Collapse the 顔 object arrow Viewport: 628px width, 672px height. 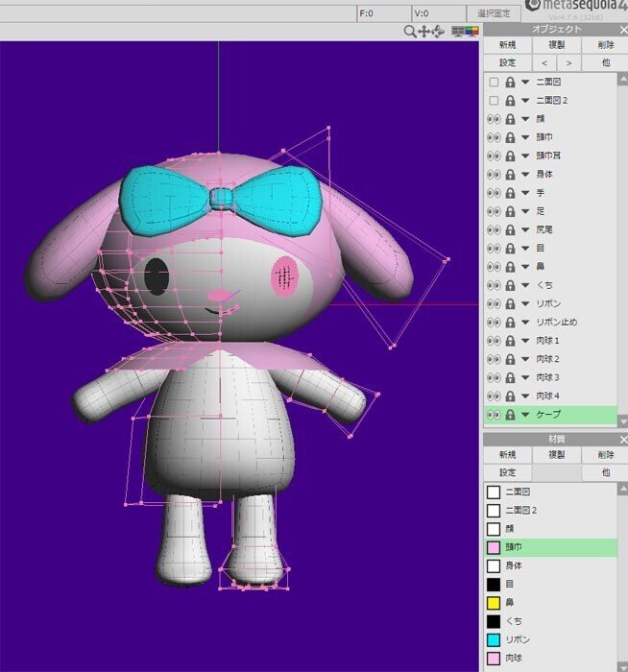tap(525, 119)
